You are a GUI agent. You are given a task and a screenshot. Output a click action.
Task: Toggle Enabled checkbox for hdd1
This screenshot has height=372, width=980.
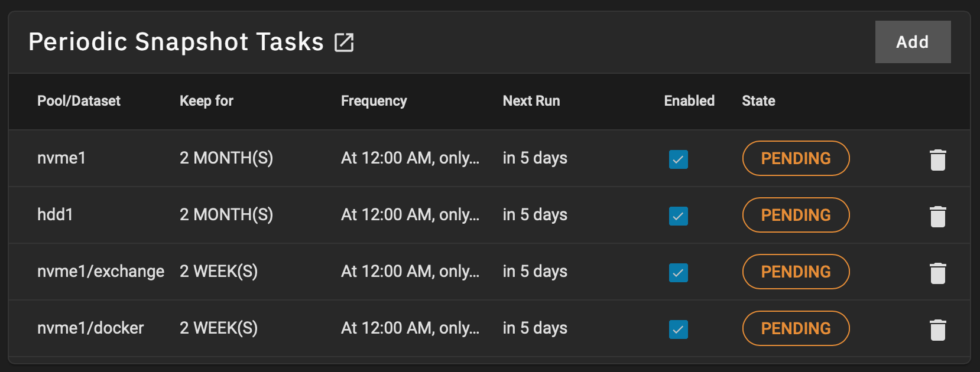pos(678,216)
